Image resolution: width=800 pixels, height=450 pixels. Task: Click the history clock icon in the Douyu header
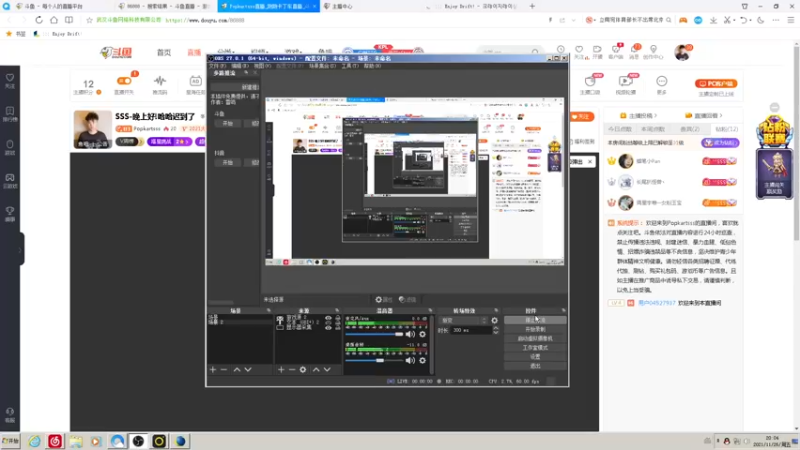click(x=561, y=49)
